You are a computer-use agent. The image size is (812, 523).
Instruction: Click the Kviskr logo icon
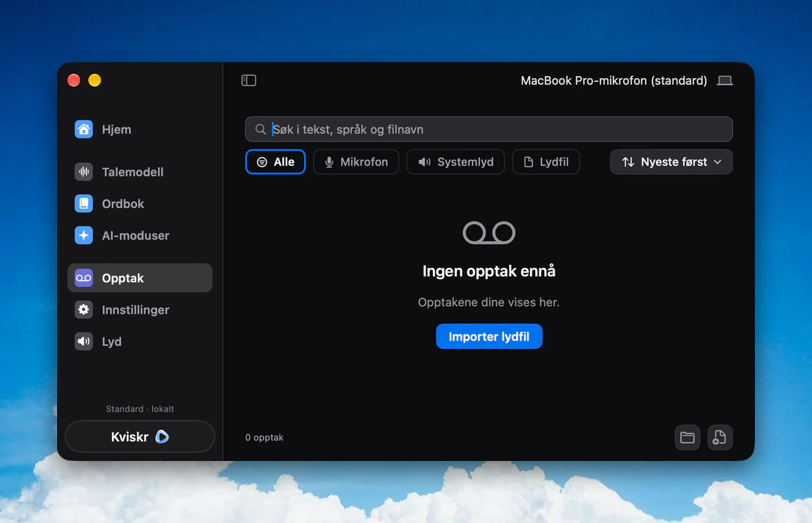pos(162,436)
